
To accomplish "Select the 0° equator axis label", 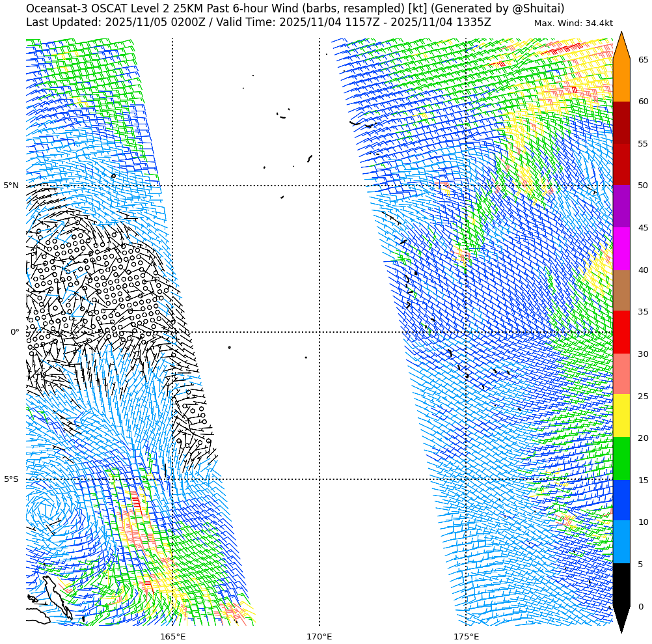I will click(x=14, y=332).
